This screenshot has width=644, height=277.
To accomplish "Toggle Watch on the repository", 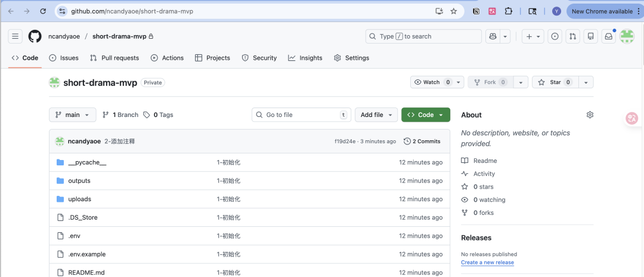I will point(432,82).
